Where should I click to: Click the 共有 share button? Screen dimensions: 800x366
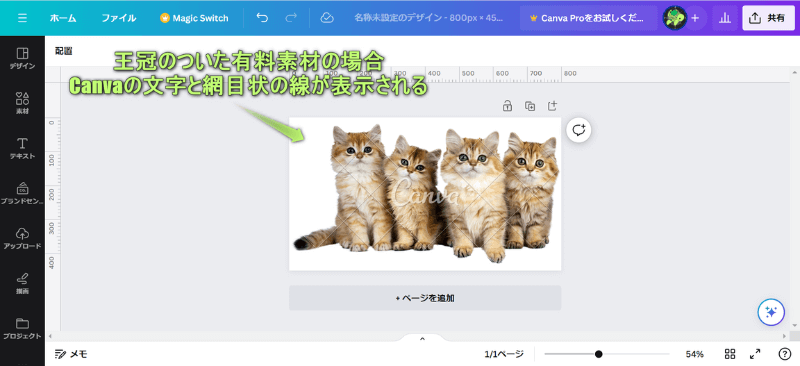pyautogui.click(x=768, y=18)
